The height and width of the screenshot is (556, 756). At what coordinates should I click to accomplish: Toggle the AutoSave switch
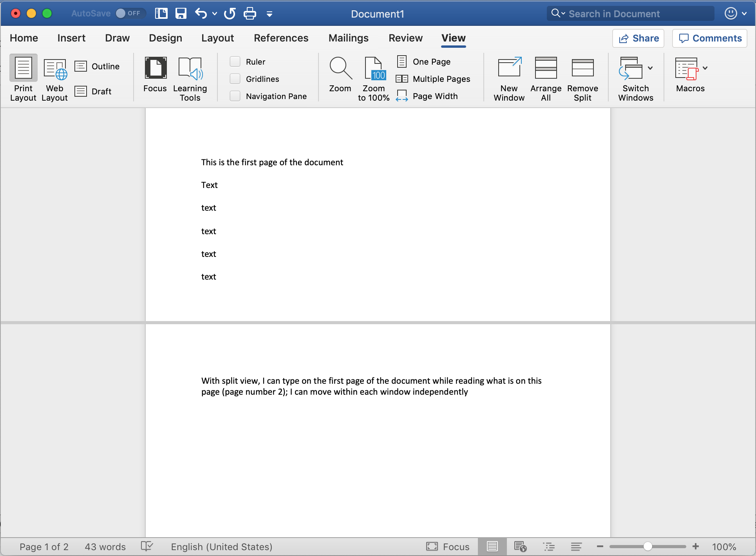[x=130, y=14]
